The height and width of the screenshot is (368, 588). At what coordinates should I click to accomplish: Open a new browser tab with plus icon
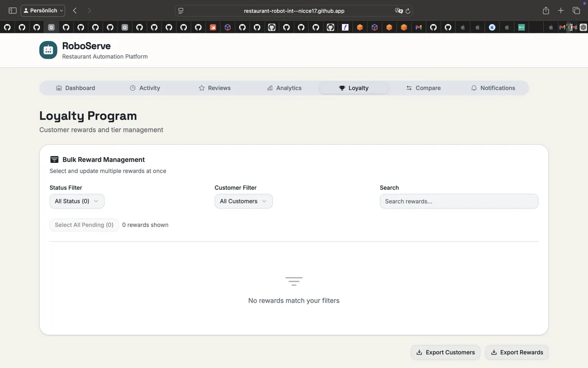[x=561, y=10]
